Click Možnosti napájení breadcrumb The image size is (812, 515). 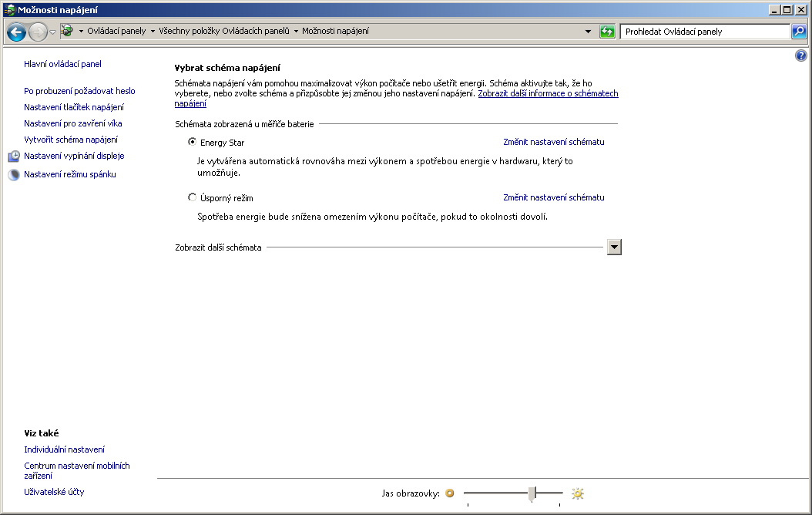(336, 31)
